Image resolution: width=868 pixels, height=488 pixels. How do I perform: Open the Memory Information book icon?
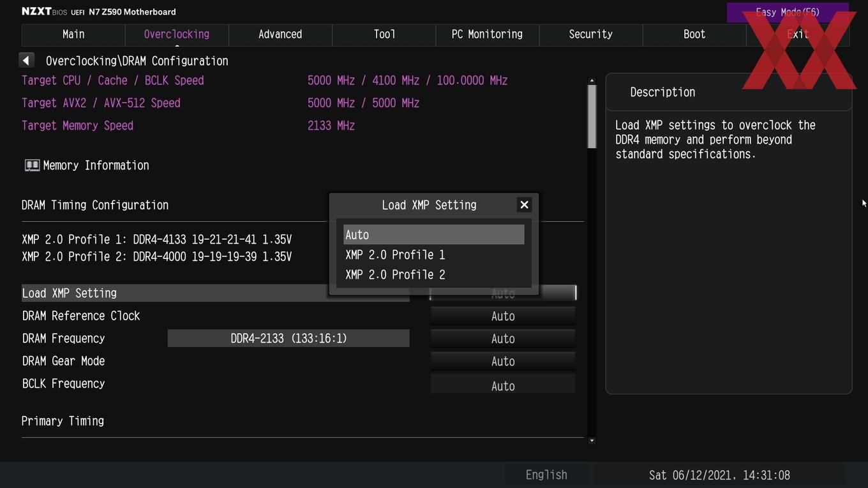point(32,165)
